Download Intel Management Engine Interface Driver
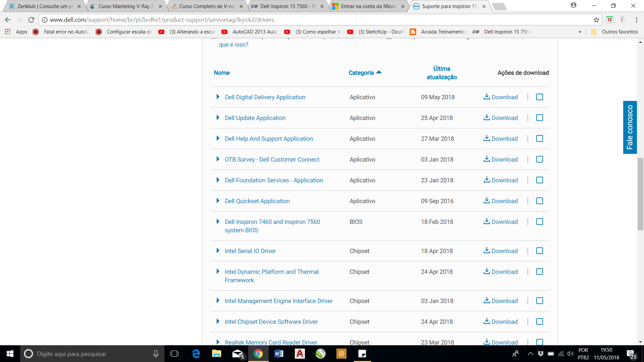Image resolution: width=644 pixels, height=362 pixels. 500,301
